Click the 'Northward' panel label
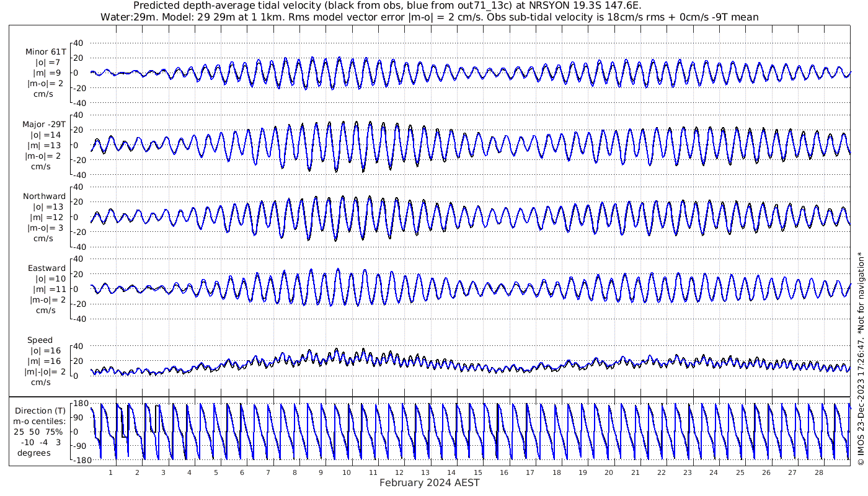This screenshot has width=868, height=496. pyautogui.click(x=44, y=196)
